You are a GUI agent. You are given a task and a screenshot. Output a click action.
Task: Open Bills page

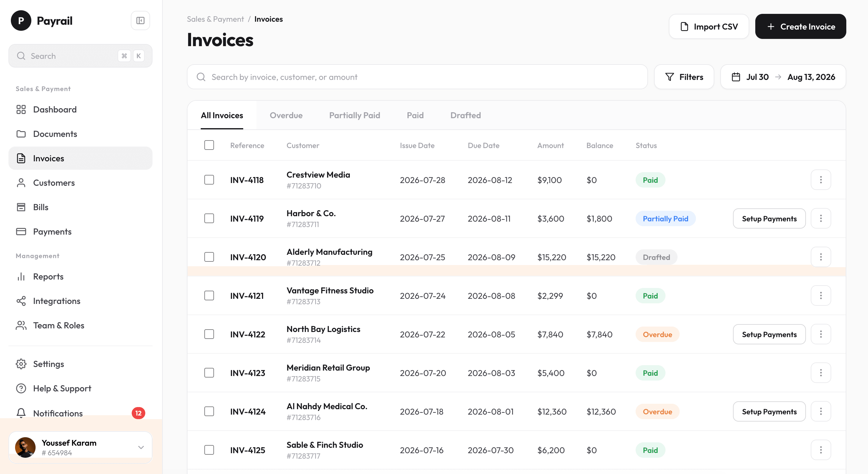[x=80, y=207]
